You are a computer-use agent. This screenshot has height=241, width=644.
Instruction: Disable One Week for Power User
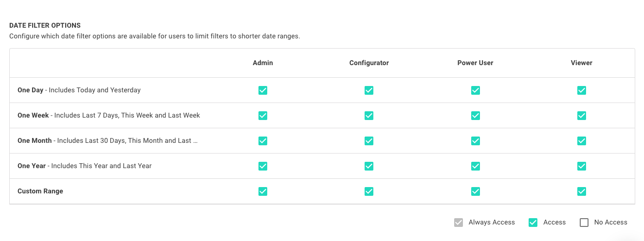tap(476, 116)
